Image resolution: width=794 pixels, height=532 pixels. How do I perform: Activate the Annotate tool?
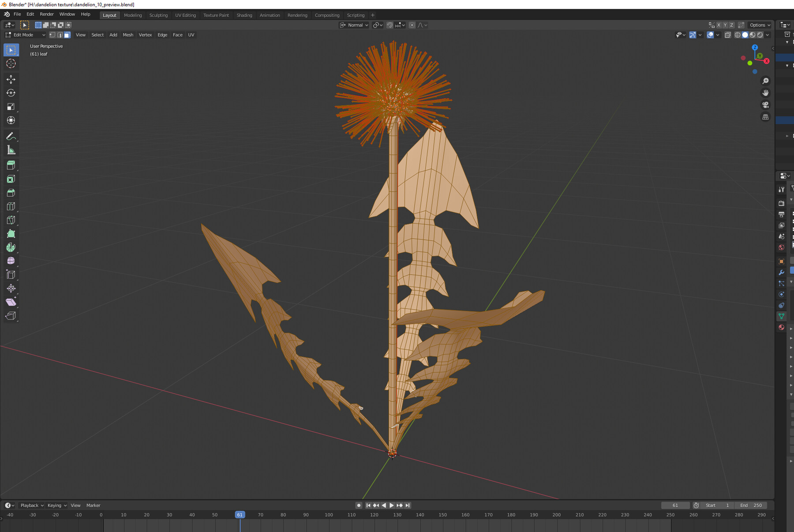click(11, 136)
